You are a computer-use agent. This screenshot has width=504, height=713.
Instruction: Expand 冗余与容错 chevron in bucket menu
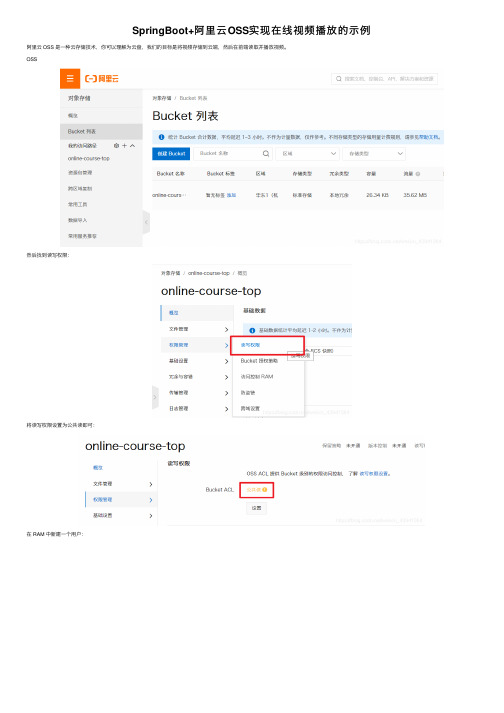(227, 377)
